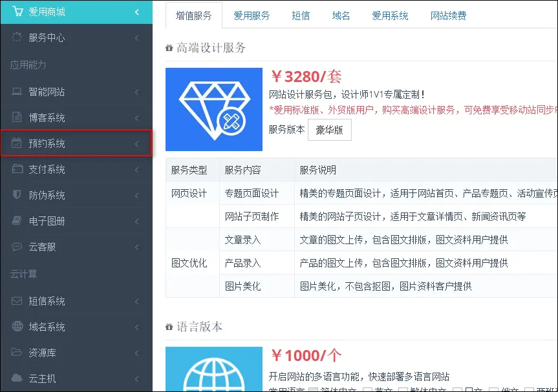Click the globe language version image
Image resolution: width=558 pixels, height=392 pixels.
tap(214, 369)
